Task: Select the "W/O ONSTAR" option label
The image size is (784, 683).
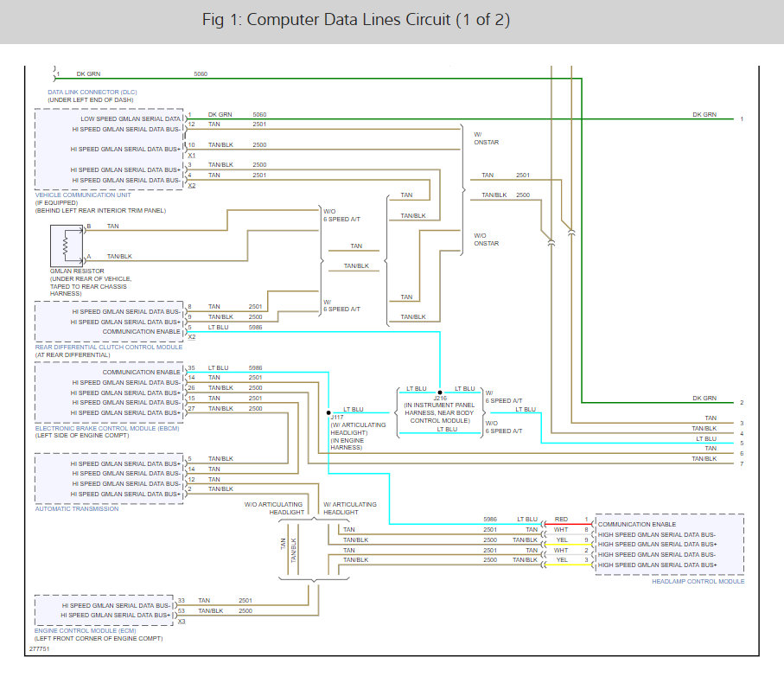Action: (486, 239)
